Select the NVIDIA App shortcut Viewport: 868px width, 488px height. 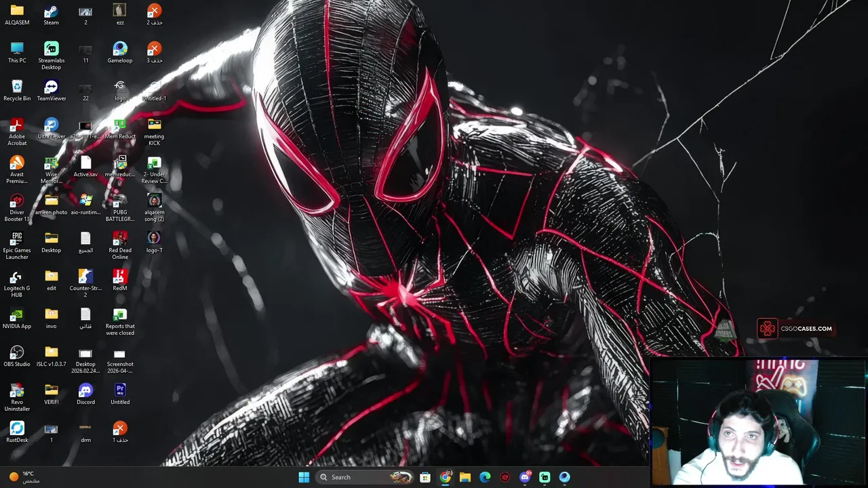pos(17,318)
